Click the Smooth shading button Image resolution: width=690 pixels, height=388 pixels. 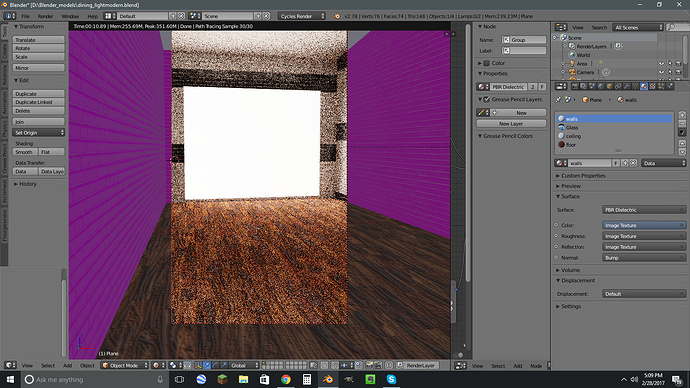click(25, 152)
